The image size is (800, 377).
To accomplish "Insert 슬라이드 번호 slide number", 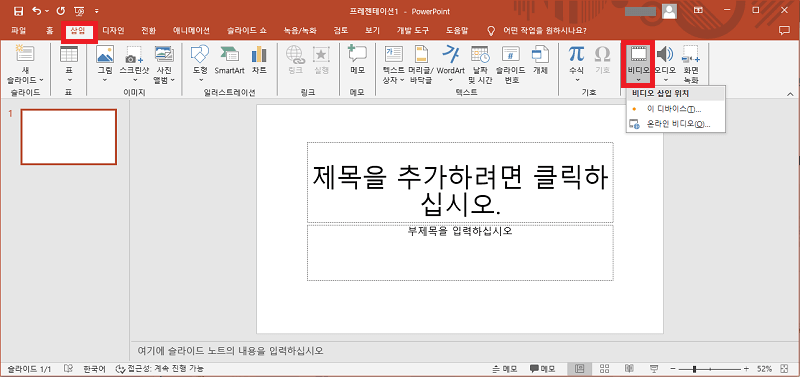I will click(x=511, y=54).
